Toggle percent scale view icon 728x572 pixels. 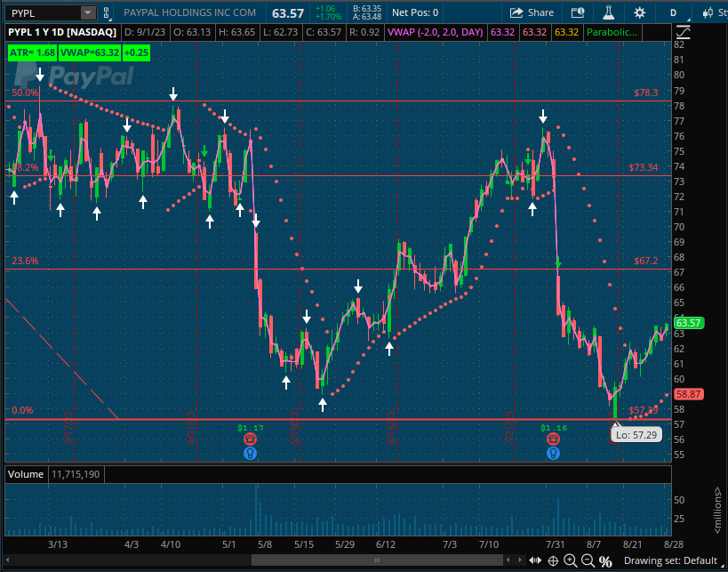pos(605,560)
